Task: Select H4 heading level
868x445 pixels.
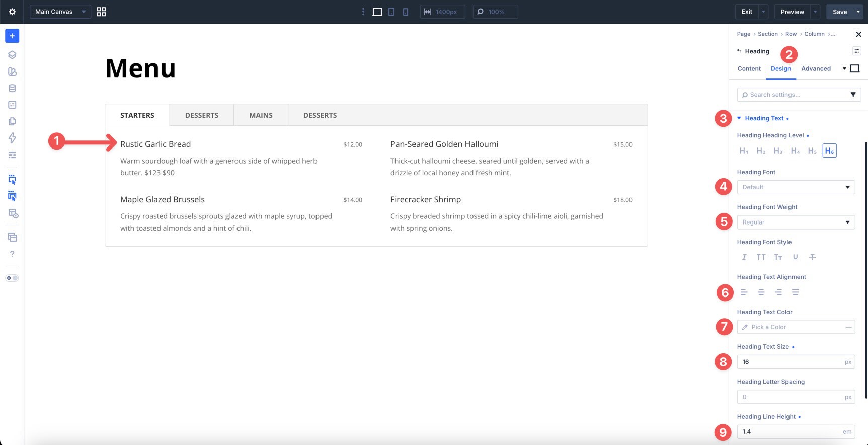Action: click(795, 151)
